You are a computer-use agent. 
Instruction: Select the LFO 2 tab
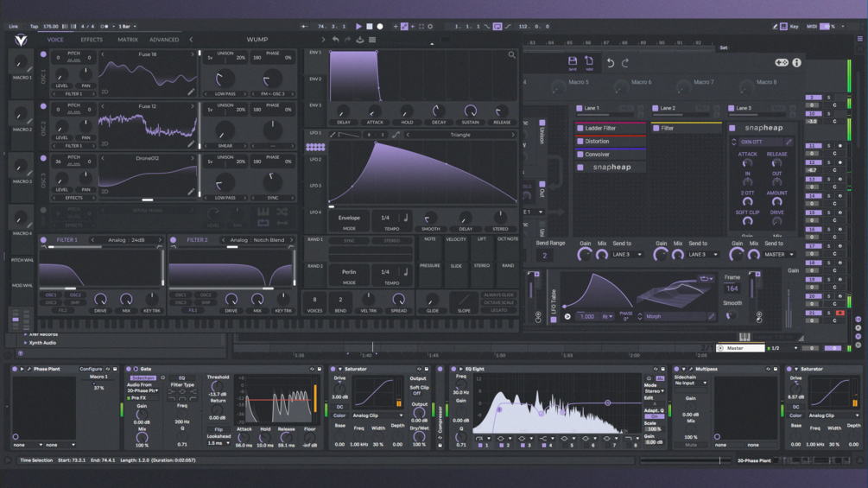[315, 159]
